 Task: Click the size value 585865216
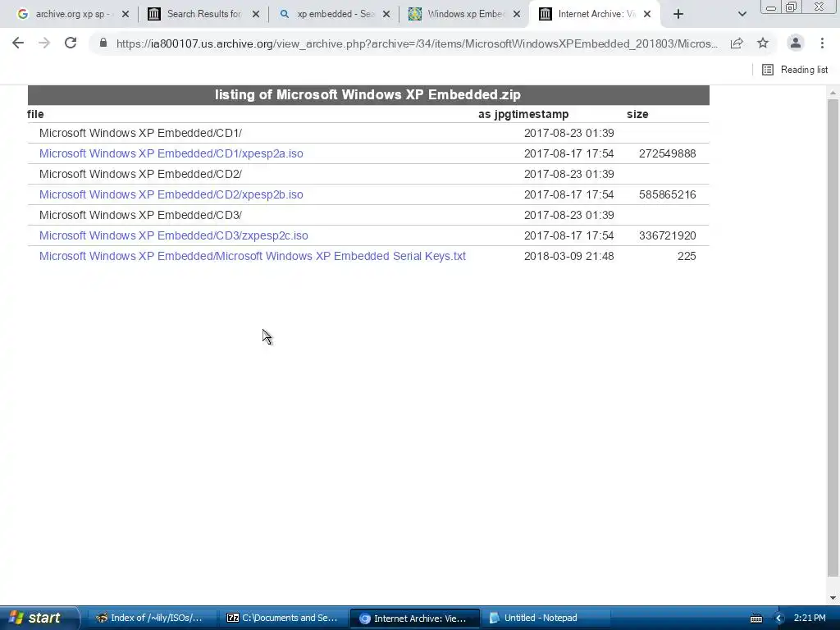pos(668,194)
